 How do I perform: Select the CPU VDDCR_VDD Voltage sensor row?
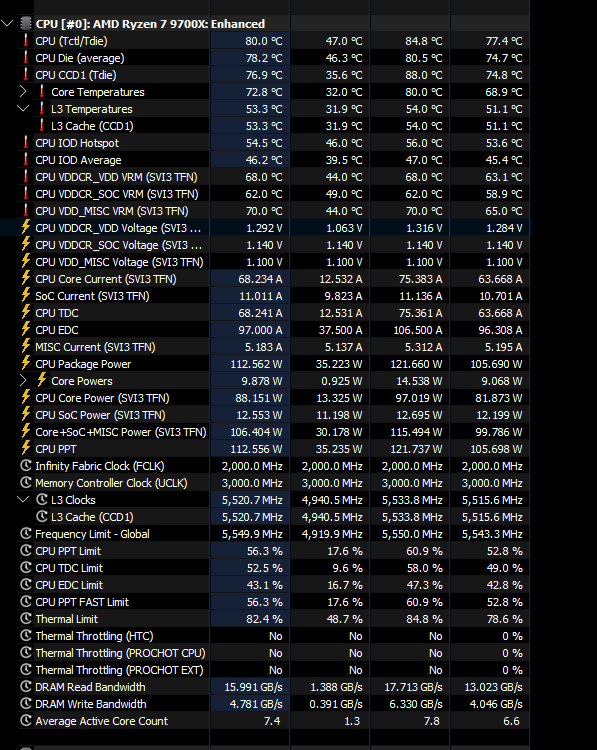[x=265, y=228]
